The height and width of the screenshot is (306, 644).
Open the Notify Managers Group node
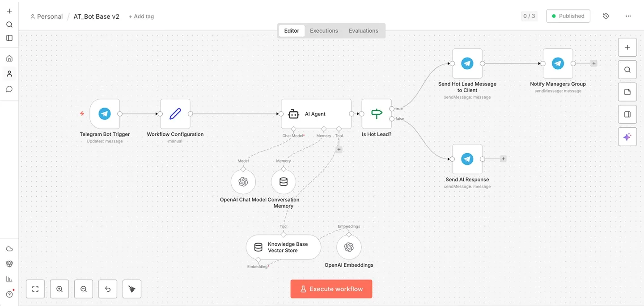click(x=558, y=63)
